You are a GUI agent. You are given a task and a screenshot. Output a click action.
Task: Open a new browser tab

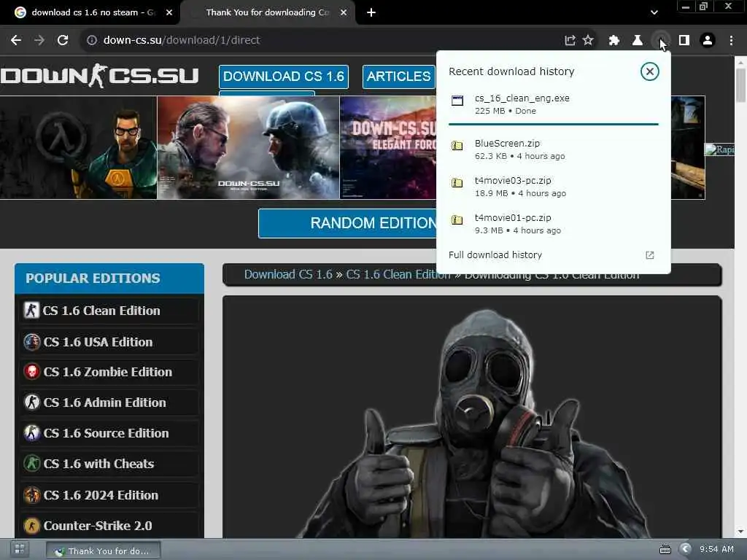point(371,13)
